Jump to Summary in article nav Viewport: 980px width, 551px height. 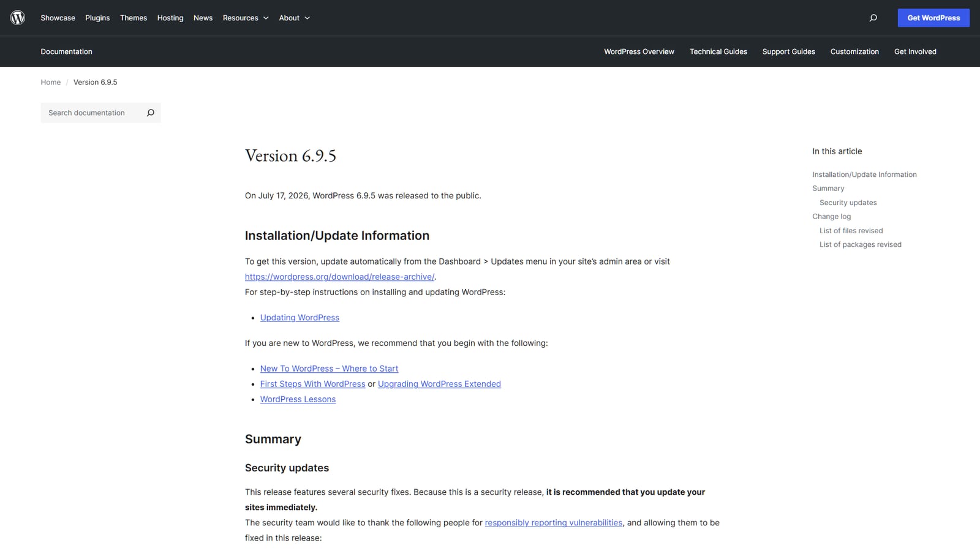click(828, 189)
